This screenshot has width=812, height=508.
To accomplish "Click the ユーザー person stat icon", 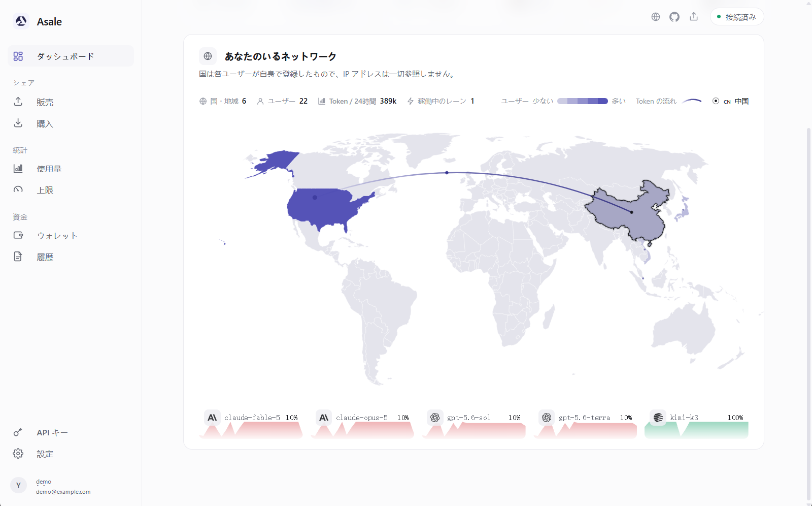I will click(260, 101).
